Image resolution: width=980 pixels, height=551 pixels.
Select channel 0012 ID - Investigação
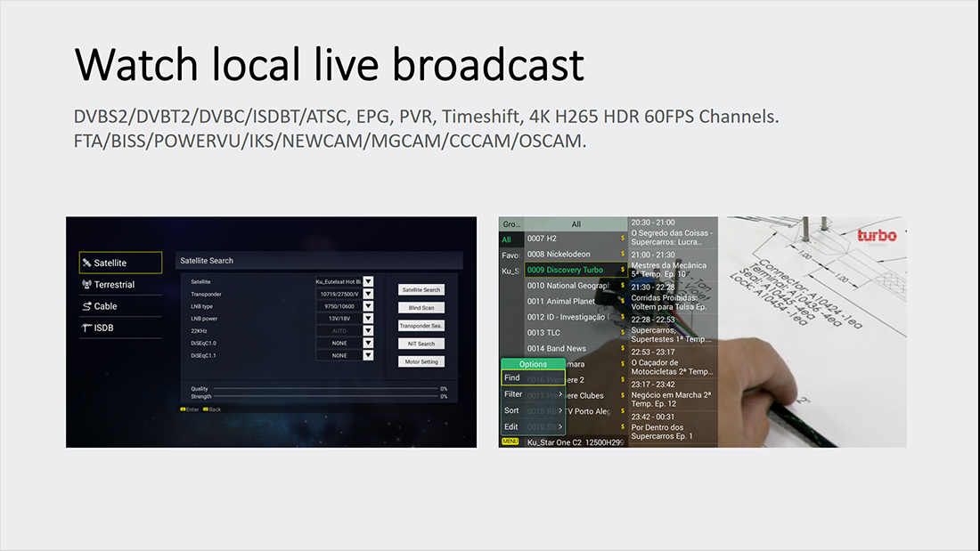576,317
